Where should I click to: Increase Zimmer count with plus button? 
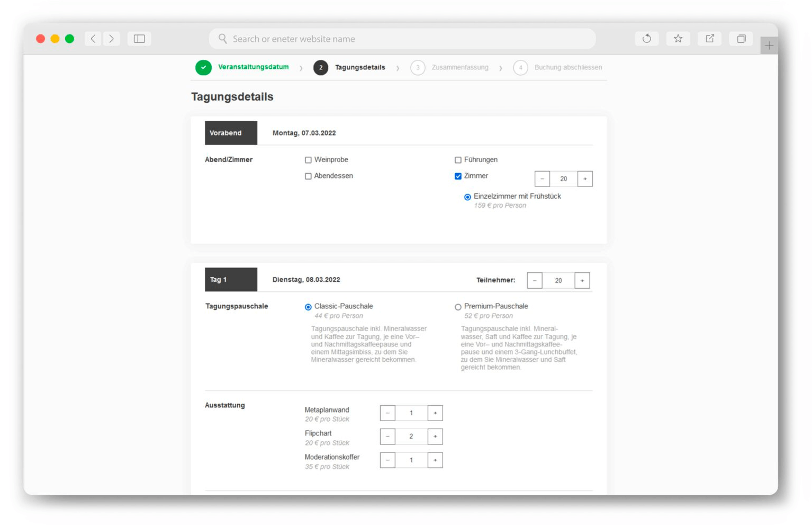pos(584,179)
